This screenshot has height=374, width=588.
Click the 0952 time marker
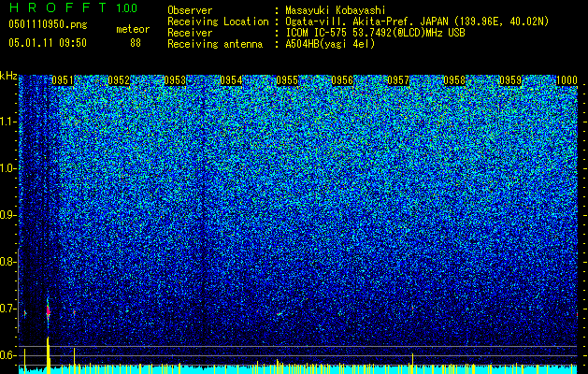tap(119, 80)
